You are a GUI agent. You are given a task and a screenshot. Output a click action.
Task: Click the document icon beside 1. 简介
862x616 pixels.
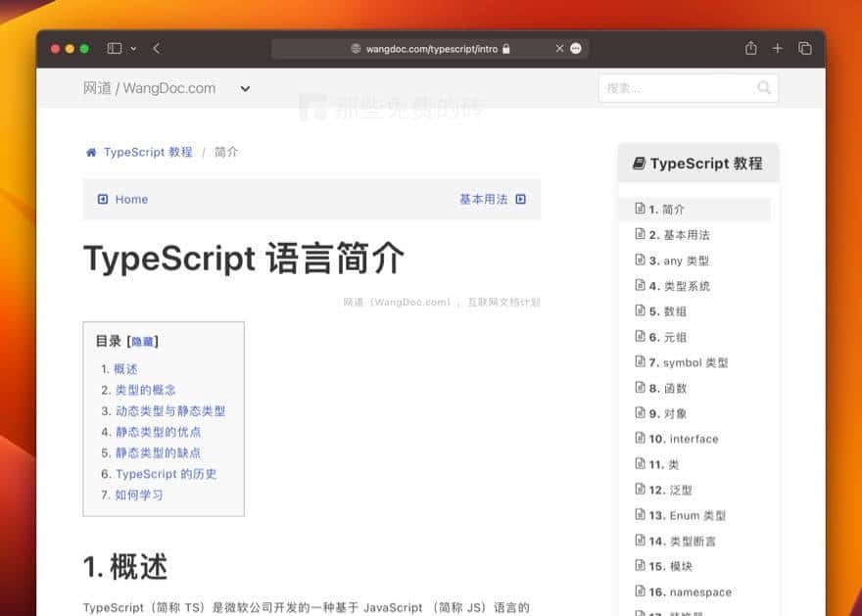[x=641, y=209]
